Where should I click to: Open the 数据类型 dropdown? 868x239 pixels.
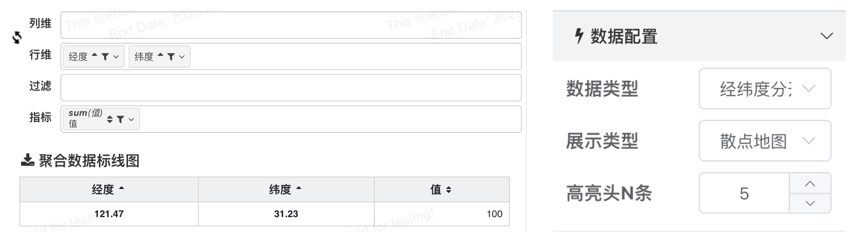click(765, 88)
